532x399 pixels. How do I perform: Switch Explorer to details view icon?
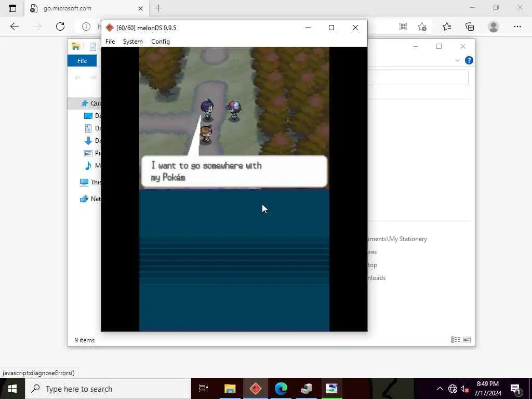(456, 340)
